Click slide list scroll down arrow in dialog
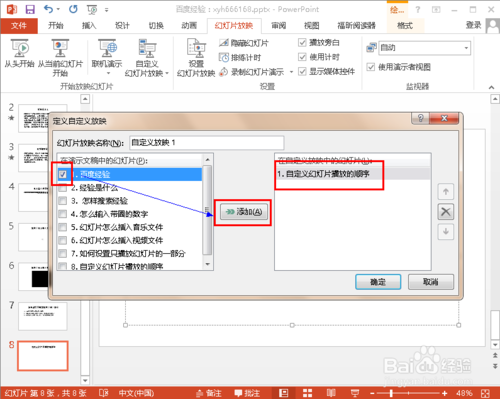Screen dimensions: 500x399 tap(207, 264)
